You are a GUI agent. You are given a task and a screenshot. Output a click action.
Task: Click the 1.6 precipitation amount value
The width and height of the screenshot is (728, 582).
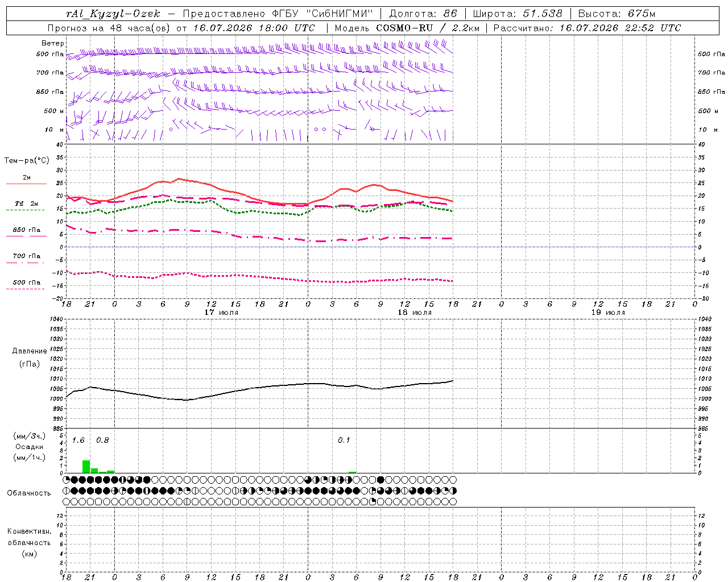click(x=78, y=440)
